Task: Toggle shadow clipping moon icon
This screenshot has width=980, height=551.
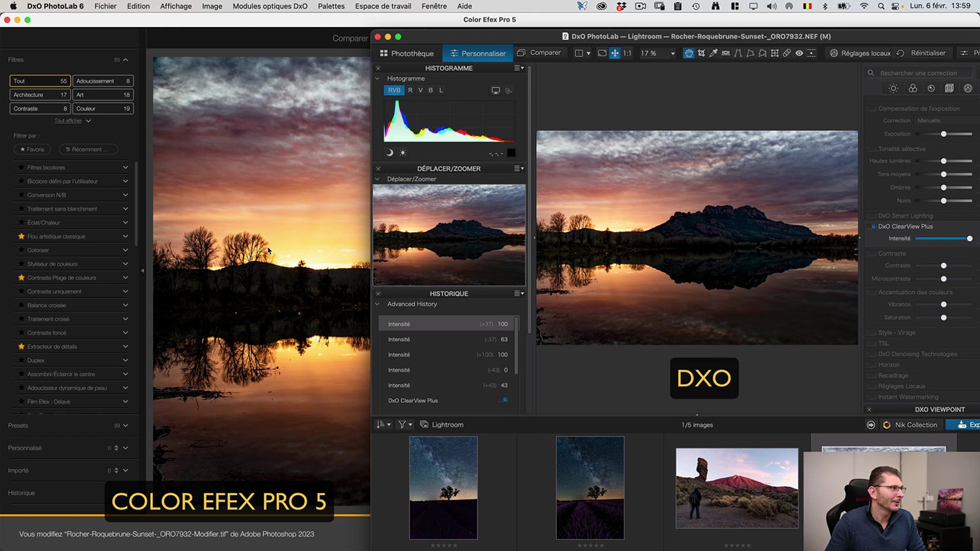Action: tap(389, 153)
